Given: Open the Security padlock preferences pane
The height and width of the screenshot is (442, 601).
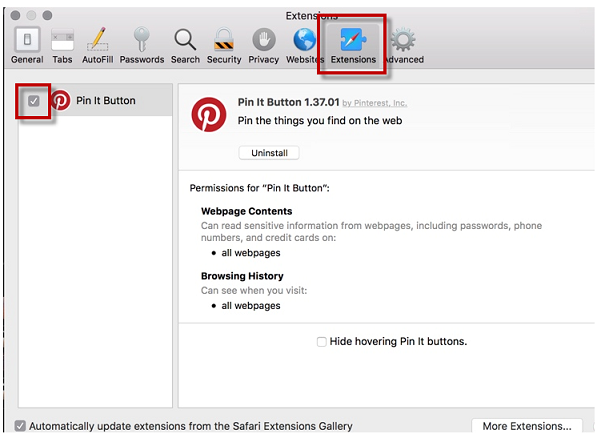Looking at the screenshot, I should pos(224,45).
